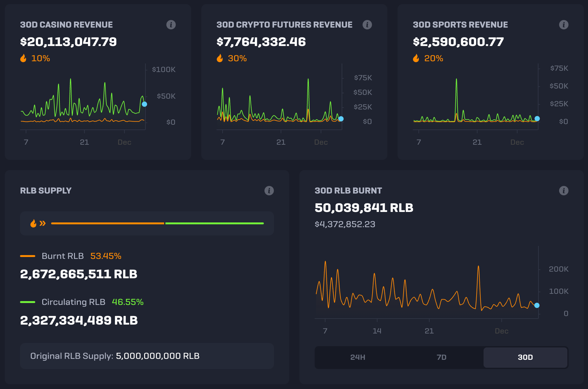Click the Burnt RLB 53.45% legend label
This screenshot has height=389, width=588.
[81, 256]
